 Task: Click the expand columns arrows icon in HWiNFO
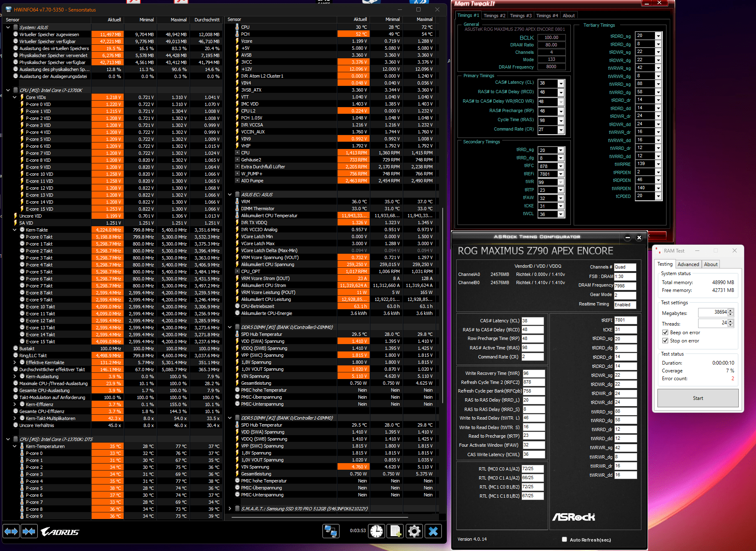[x=11, y=531]
